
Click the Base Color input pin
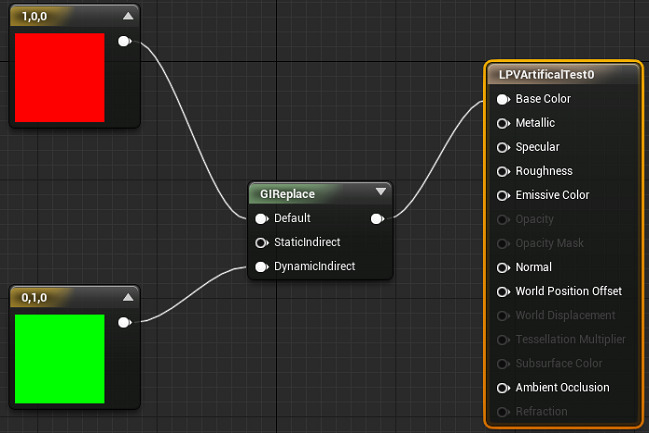click(x=503, y=99)
